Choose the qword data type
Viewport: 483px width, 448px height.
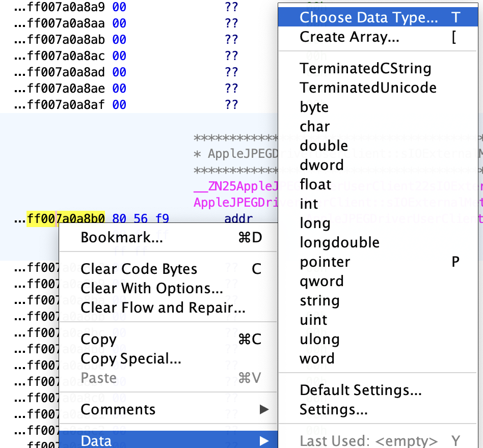tap(321, 281)
